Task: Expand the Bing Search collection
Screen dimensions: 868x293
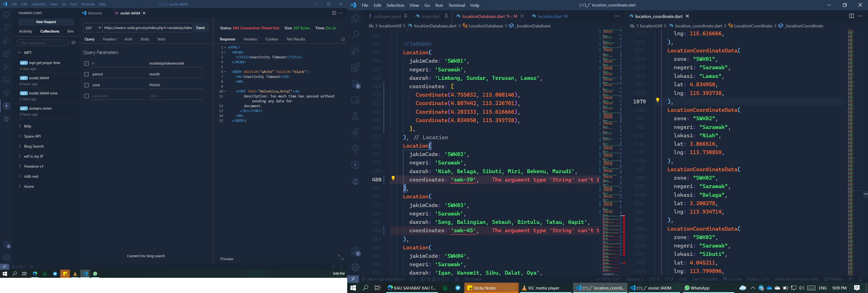Action: coord(34,146)
